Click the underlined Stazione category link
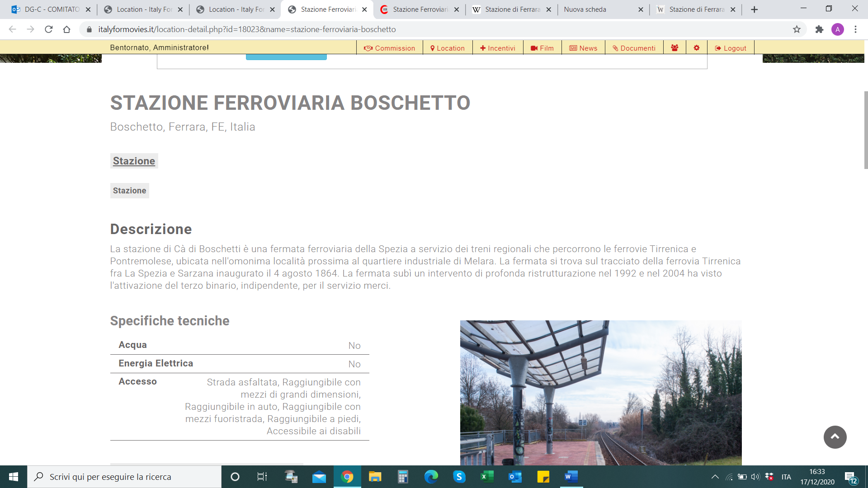868x488 pixels. click(134, 161)
